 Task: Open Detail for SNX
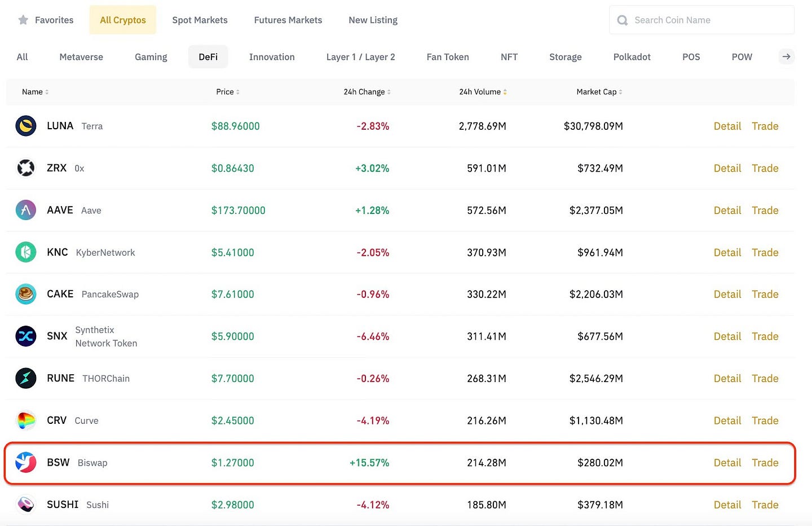pyautogui.click(x=727, y=336)
